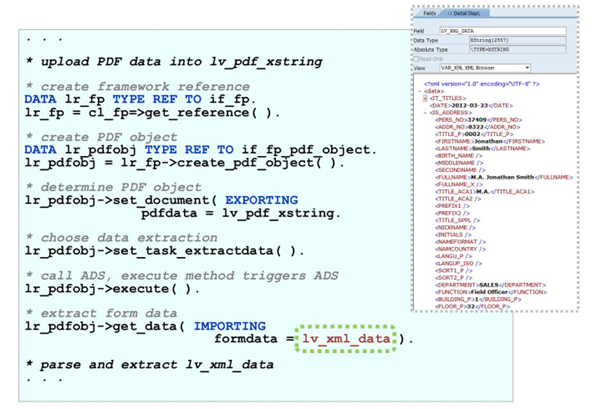
Task: Toggle the Read-Only checkbox
Action: click(x=416, y=59)
